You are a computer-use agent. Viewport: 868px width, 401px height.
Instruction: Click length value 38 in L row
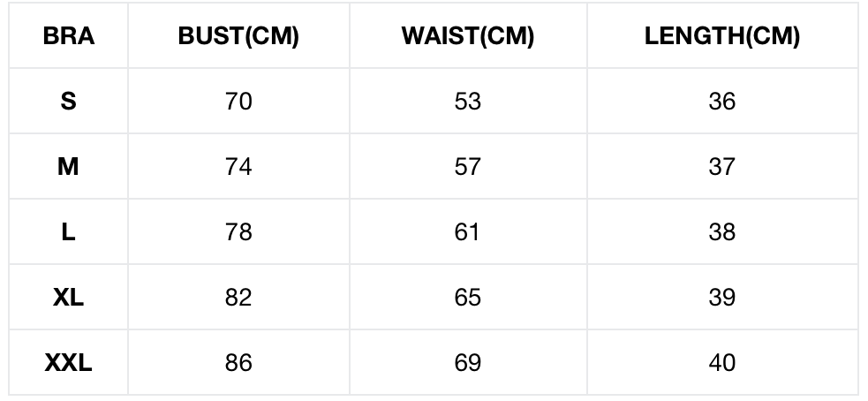coord(721,231)
